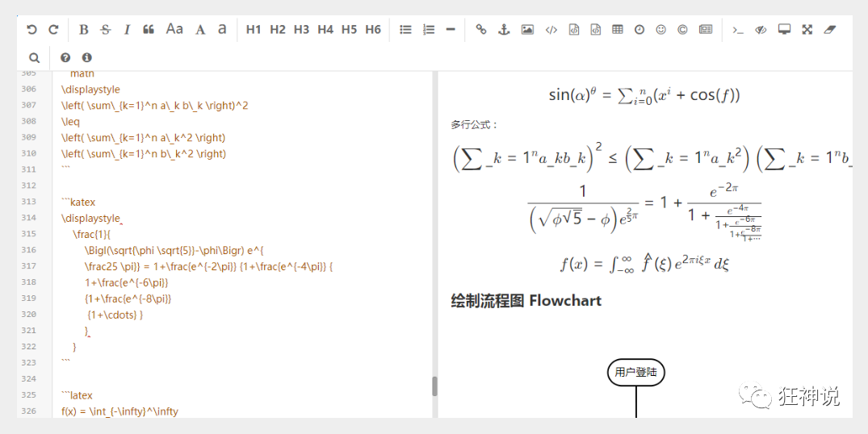This screenshot has width=868, height=434.
Task: Open search with magnifier icon
Action: coord(35,57)
